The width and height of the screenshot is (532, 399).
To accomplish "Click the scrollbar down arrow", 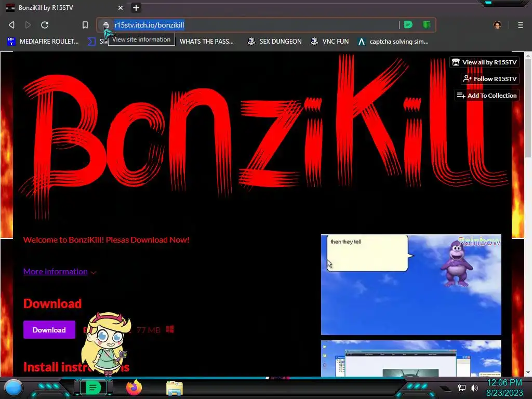I will 528,373.
